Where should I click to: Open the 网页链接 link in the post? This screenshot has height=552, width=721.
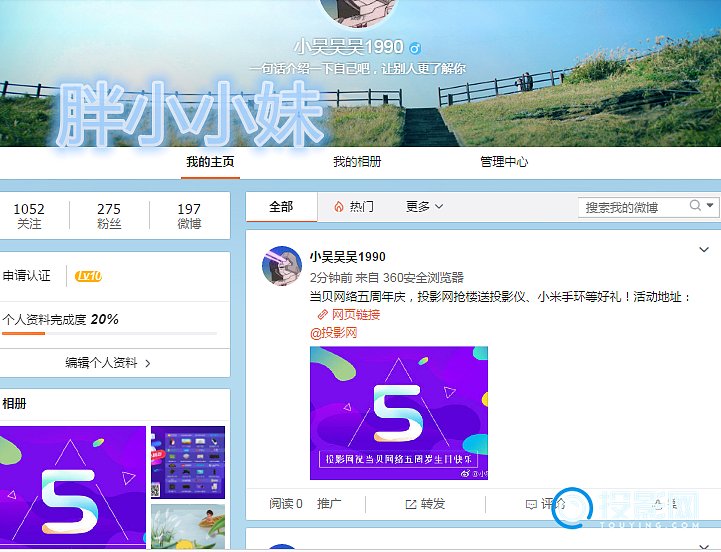click(x=356, y=315)
